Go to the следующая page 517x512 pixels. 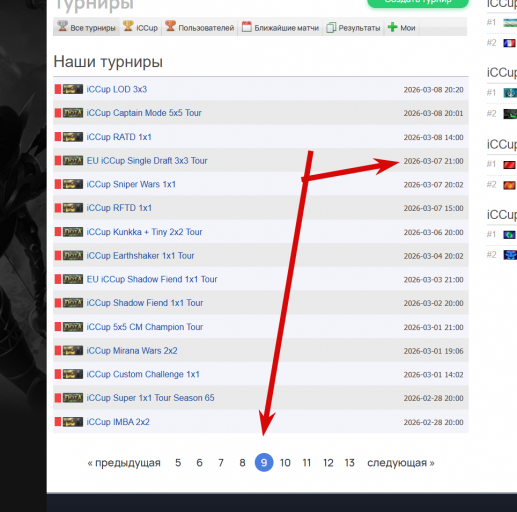[401, 463]
